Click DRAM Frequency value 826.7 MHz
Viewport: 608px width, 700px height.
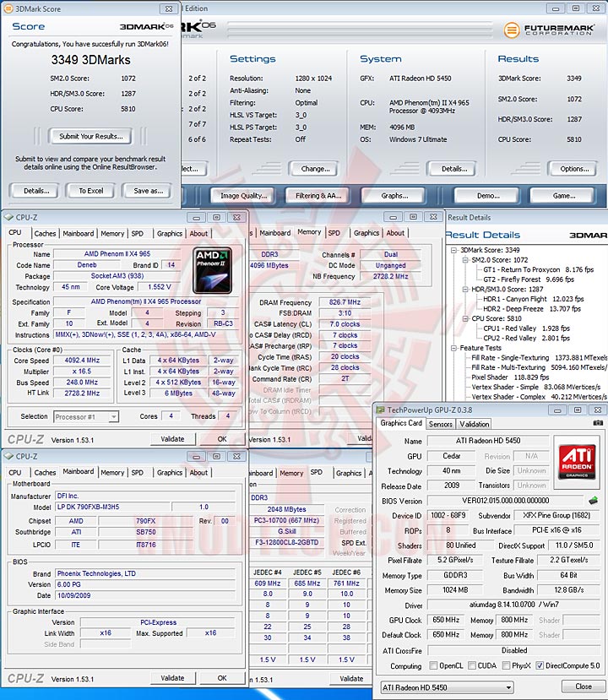click(x=345, y=302)
